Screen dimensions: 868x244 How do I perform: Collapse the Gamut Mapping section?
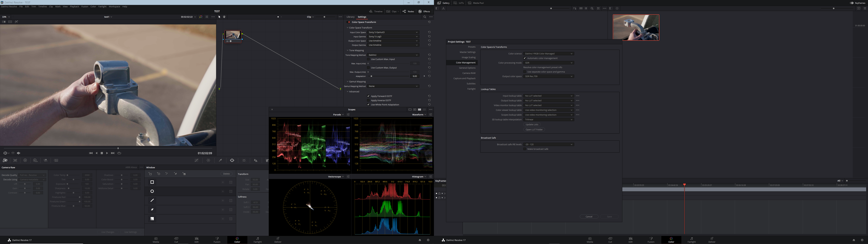tap(347, 82)
